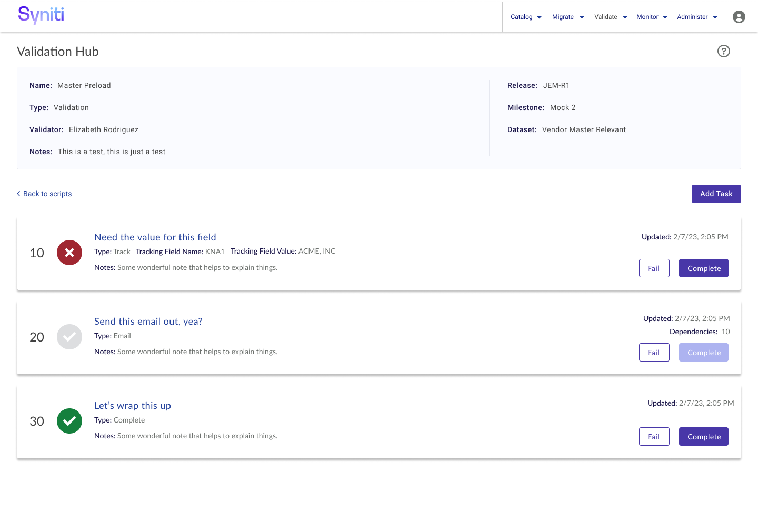This screenshot has height=532, width=758.
Task: Expand the Migrate menu dropdown
Action: tap(568, 17)
